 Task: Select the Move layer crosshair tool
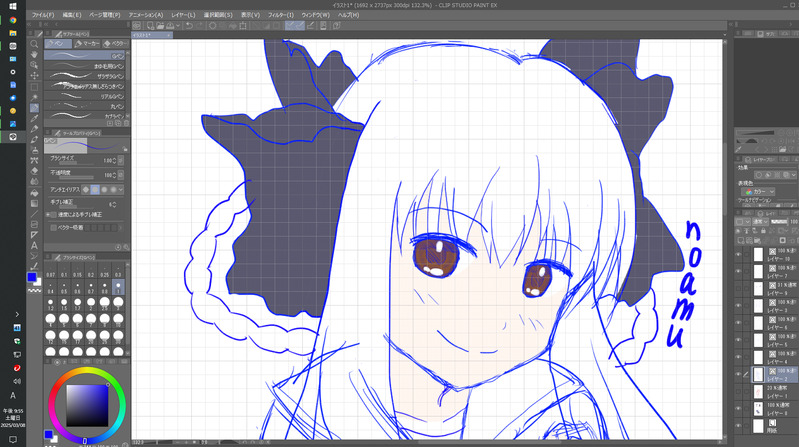tap(34, 76)
